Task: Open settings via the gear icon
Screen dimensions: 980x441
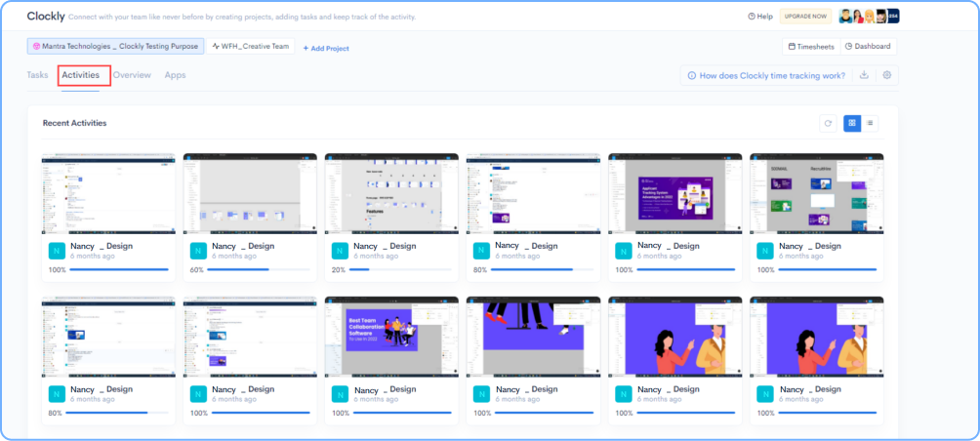Action: pyautogui.click(x=886, y=75)
